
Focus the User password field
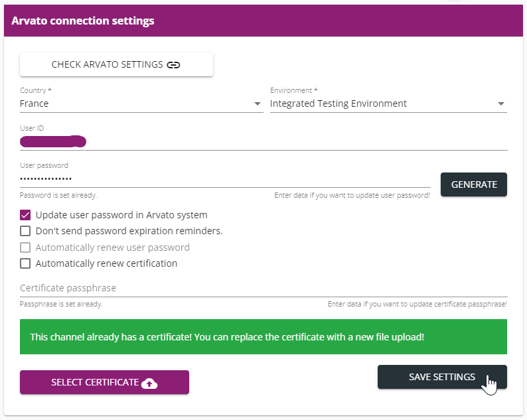click(x=225, y=178)
